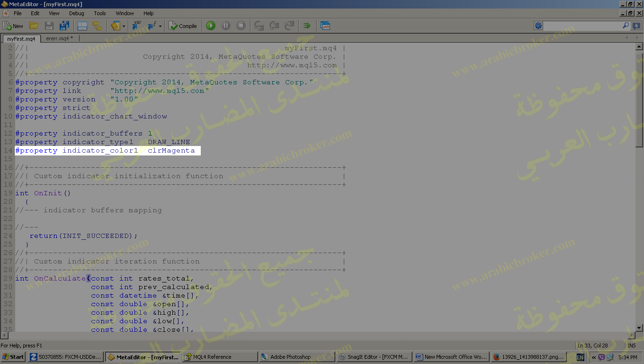Open a file using the folder icon
This screenshot has width=644, height=364.
click(34, 26)
